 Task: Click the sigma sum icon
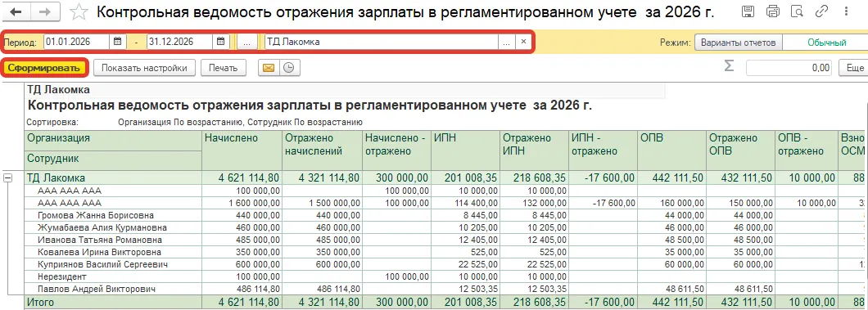(729, 66)
